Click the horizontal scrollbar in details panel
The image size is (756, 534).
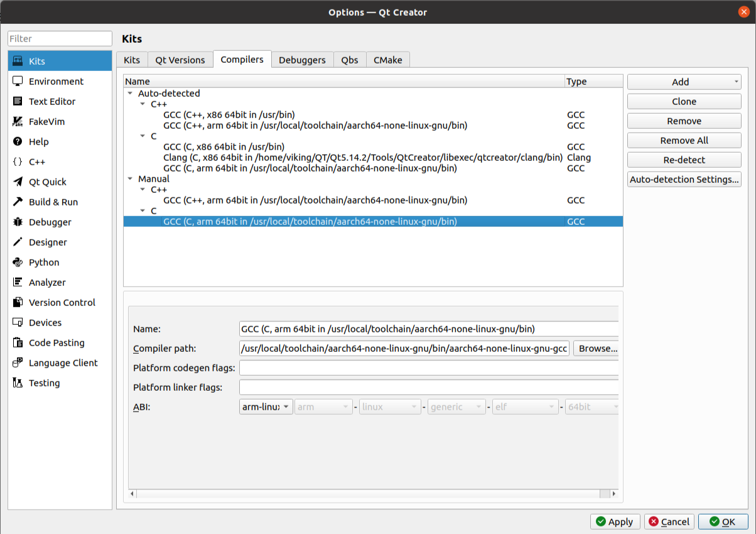coord(374,494)
